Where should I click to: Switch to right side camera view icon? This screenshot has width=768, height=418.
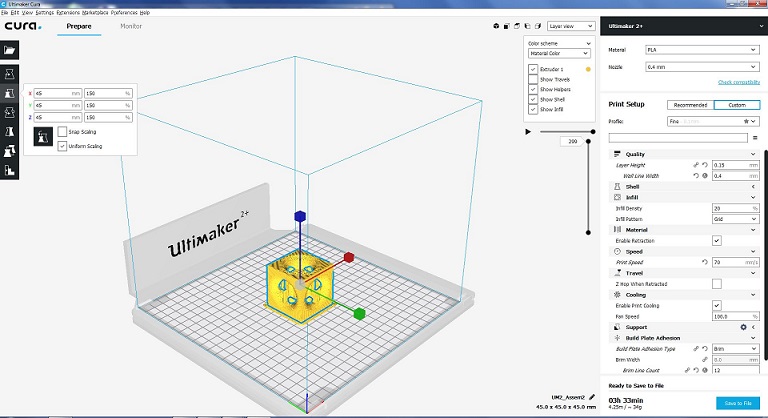pos(538,26)
